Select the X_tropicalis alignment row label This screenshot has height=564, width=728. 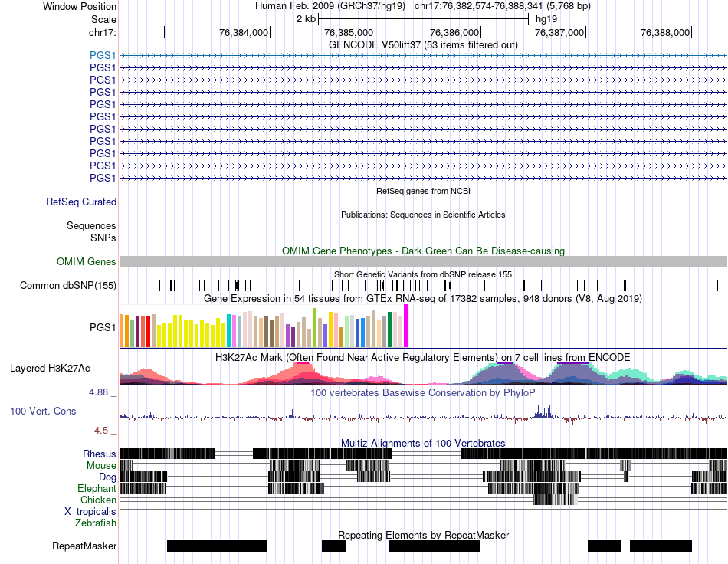(x=90, y=512)
